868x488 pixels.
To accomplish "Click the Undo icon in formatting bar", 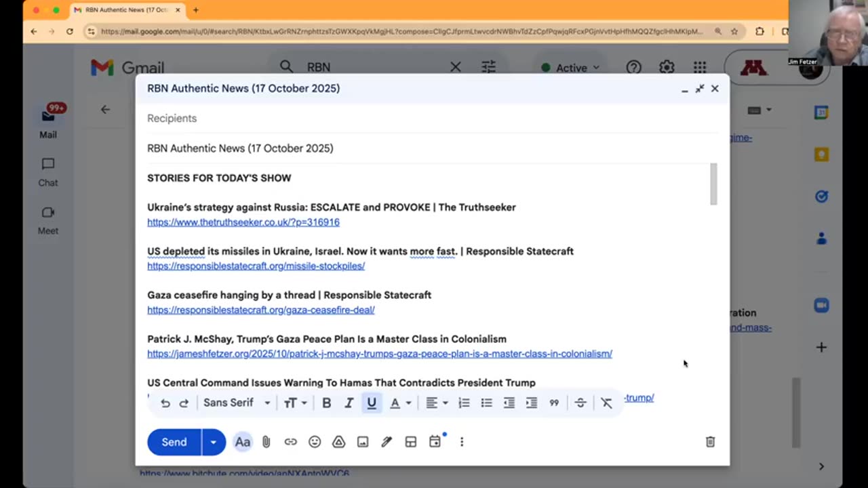I will click(165, 403).
